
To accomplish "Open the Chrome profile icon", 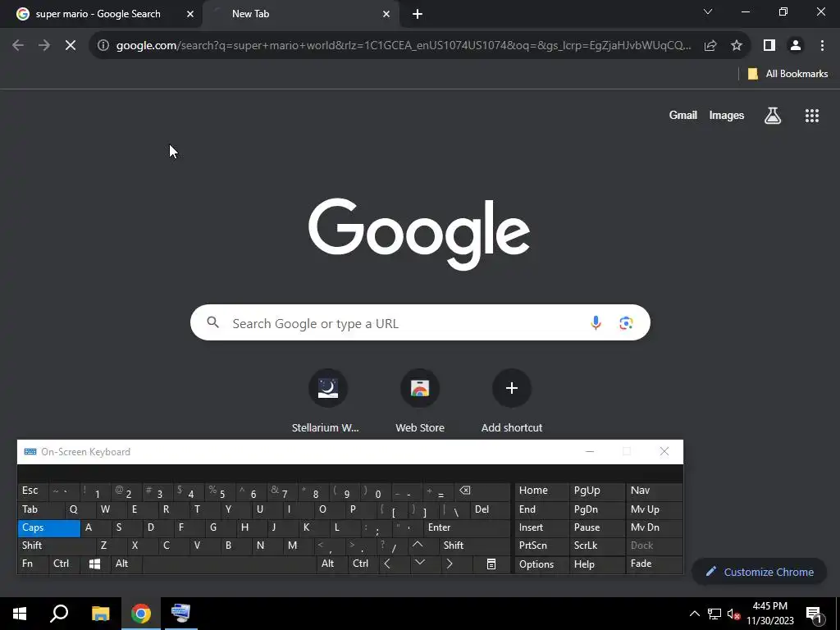I will (796, 46).
